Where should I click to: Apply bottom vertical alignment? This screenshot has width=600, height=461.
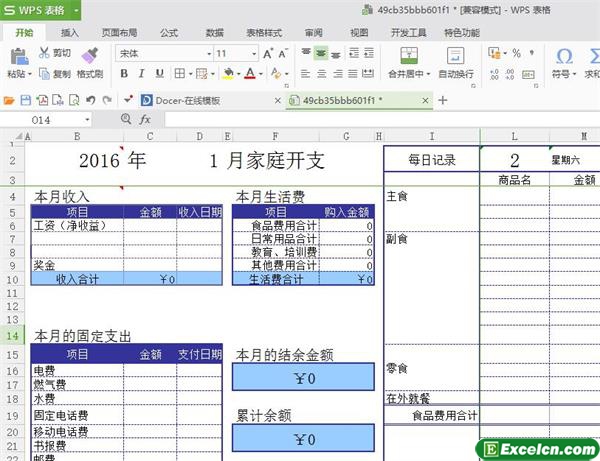click(x=336, y=54)
